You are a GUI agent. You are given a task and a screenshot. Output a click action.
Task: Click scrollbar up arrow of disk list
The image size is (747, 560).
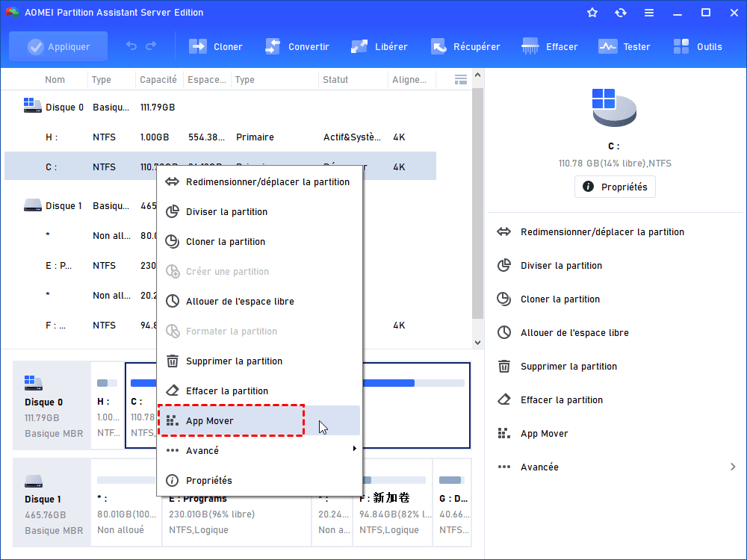coord(478,75)
